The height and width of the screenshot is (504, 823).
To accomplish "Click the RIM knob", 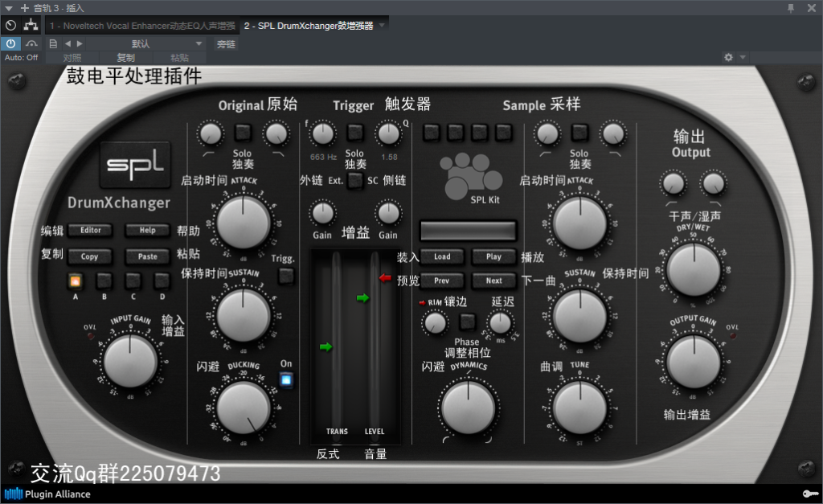I will point(435,323).
